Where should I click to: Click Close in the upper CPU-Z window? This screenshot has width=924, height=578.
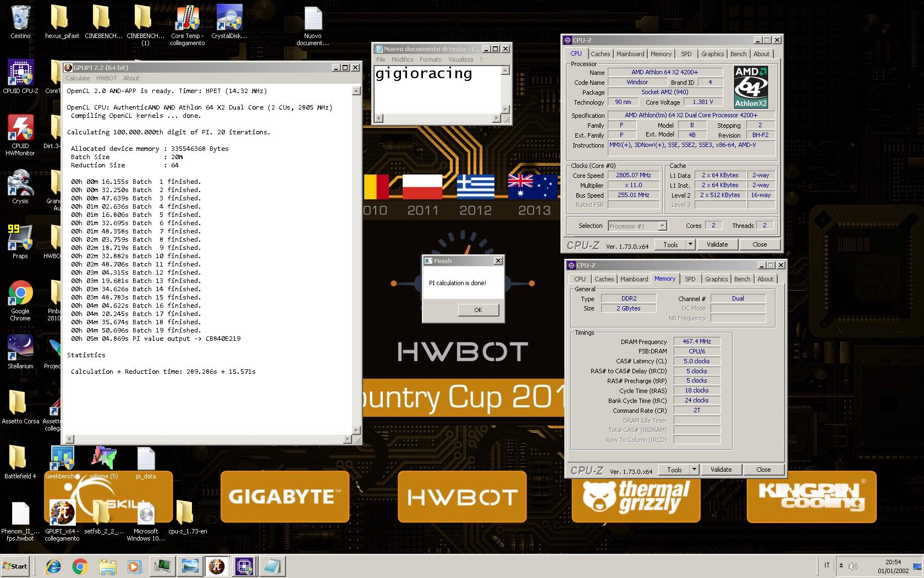[760, 244]
